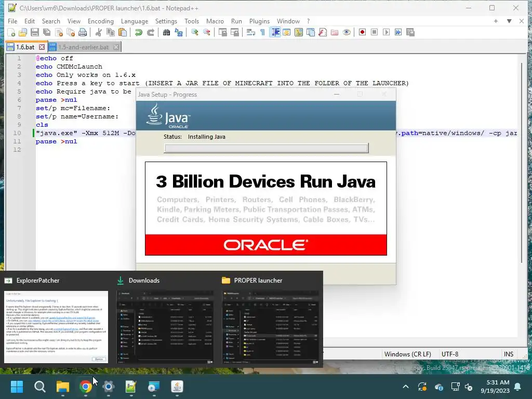Image resolution: width=532 pixels, height=399 pixels.
Task: Click the Zoom In toolbar icon
Action: coord(194,33)
